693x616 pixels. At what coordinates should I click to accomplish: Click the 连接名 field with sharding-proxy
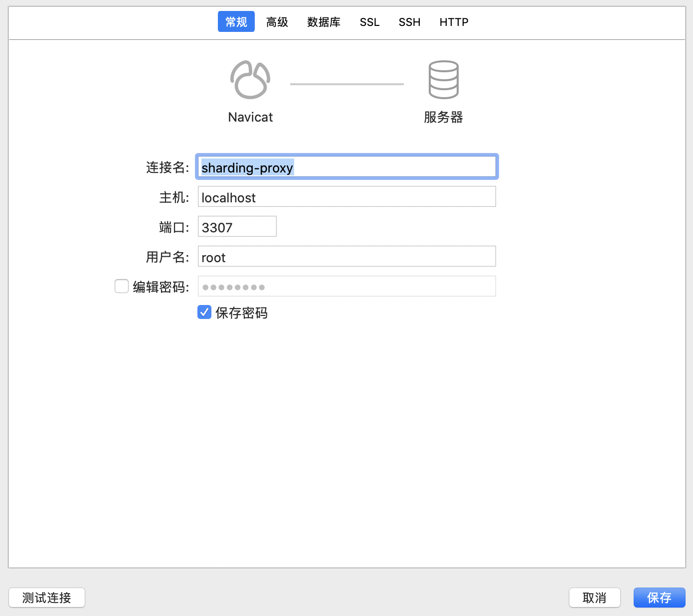347,167
